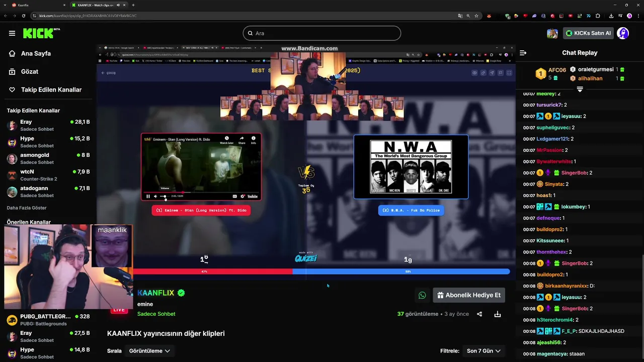Image resolution: width=644 pixels, height=362 pixels.
Task: Click Share icon in embedded video
Action: pos(242,140)
